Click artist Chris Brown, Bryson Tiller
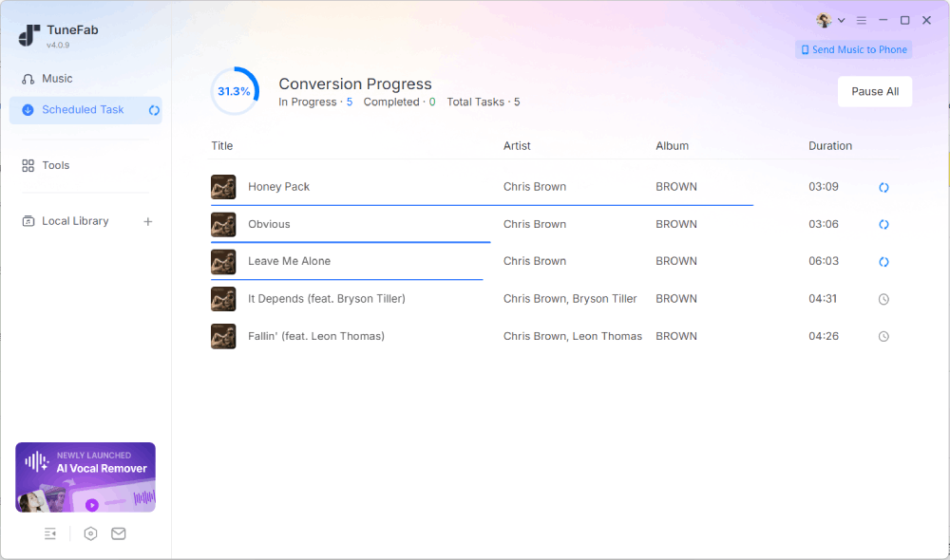The height and width of the screenshot is (560, 950). [x=570, y=298]
